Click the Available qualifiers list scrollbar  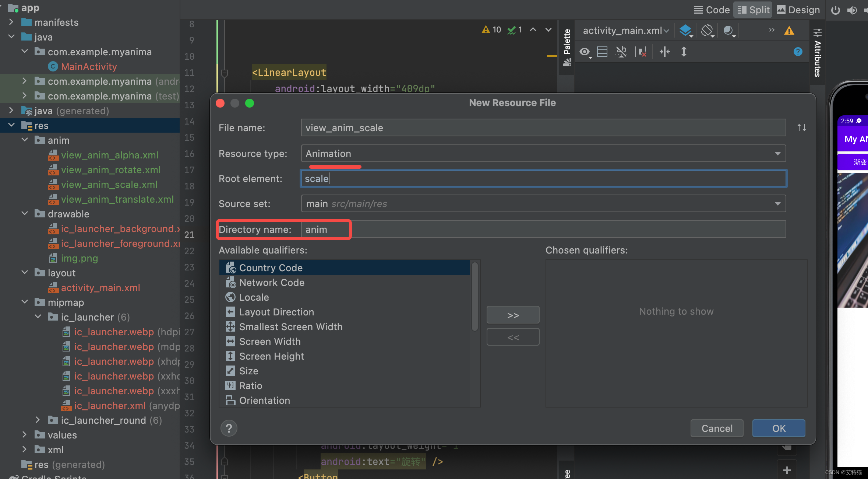coord(475,297)
